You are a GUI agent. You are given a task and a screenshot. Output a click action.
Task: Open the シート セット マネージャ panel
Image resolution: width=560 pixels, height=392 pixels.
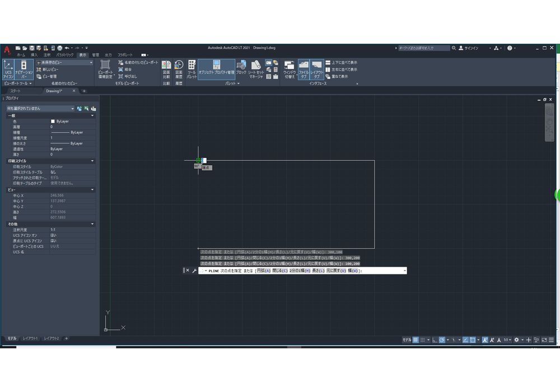(256, 69)
